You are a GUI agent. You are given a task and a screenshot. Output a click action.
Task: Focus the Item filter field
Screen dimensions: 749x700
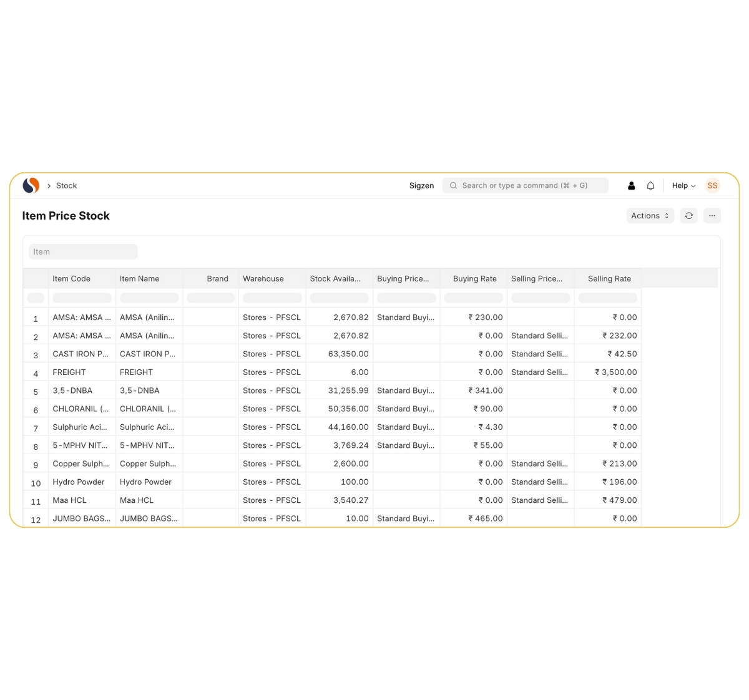pos(83,252)
